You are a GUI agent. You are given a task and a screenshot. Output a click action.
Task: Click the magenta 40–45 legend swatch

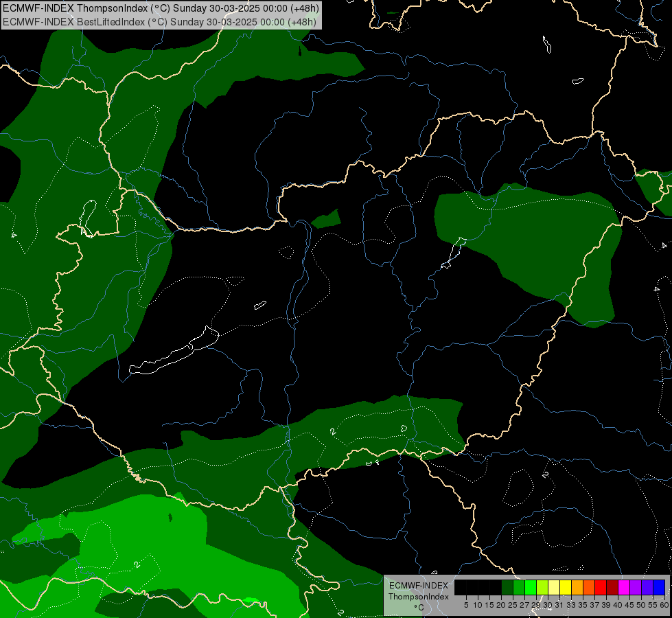624,587
